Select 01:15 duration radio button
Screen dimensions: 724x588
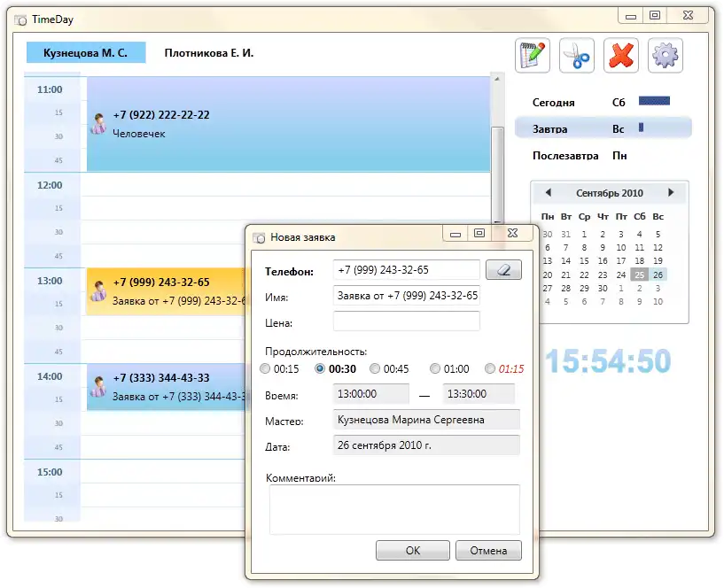(490, 368)
